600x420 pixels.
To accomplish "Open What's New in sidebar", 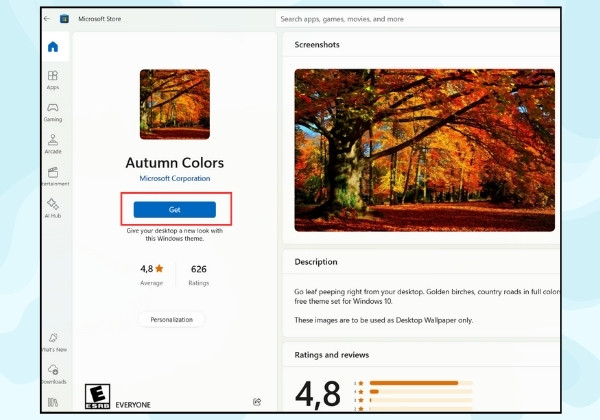I will tap(54, 342).
